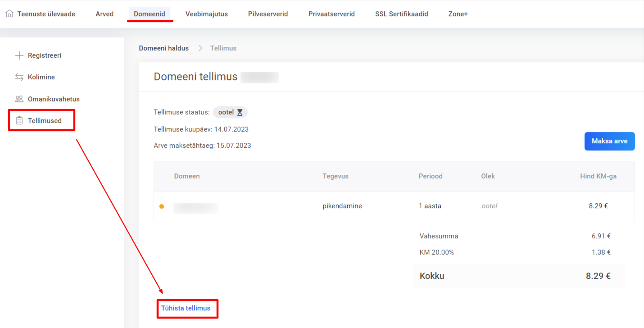Click the Hind KM-ga column header
This screenshot has height=328, width=644.
[x=598, y=176]
